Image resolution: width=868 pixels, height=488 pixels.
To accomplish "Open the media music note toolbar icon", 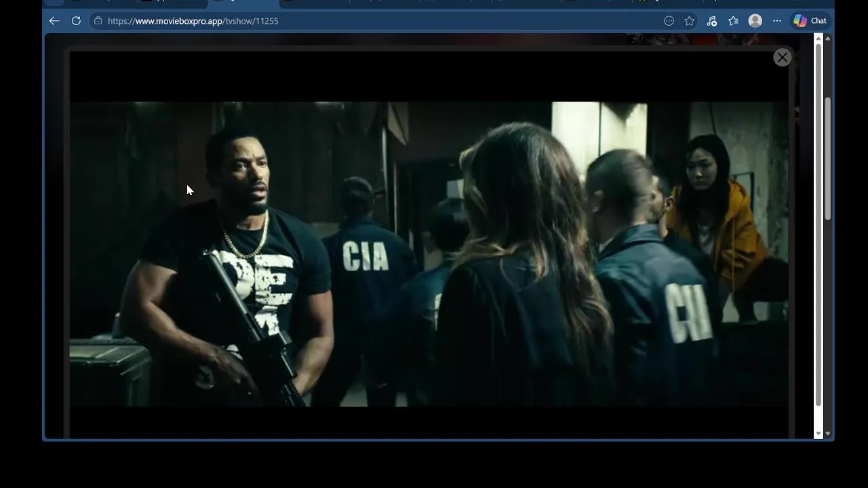I will pyautogui.click(x=711, y=21).
